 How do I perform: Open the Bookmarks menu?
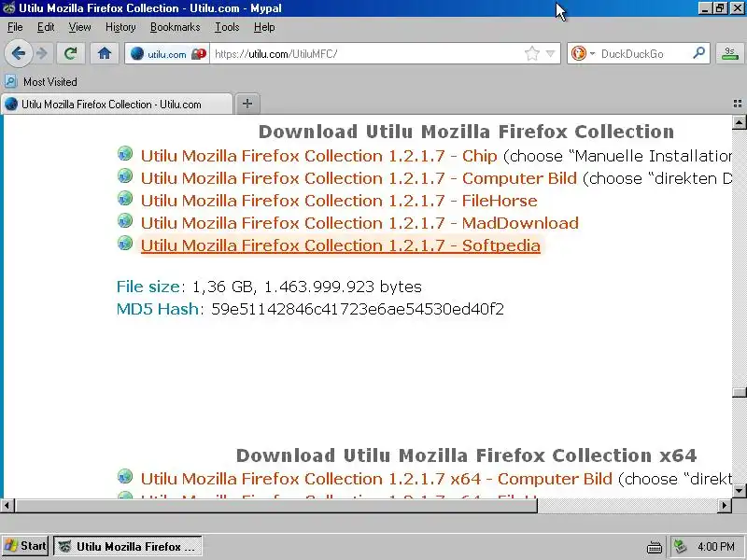[x=175, y=27]
